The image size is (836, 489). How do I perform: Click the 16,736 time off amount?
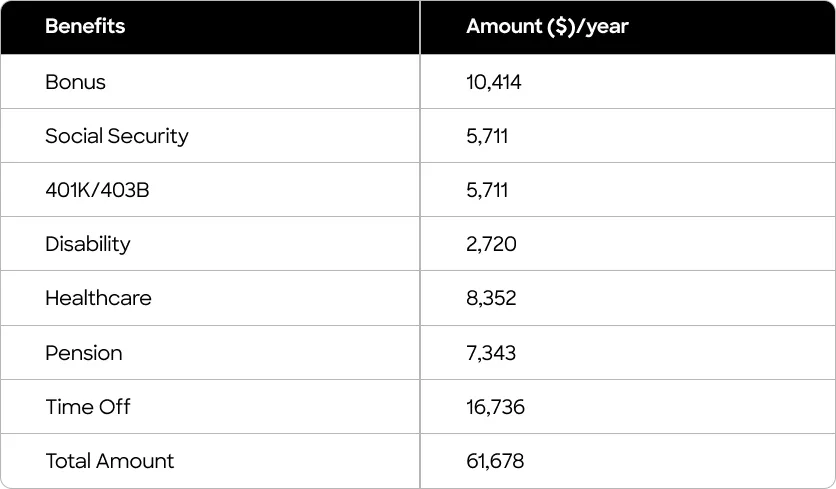pyautogui.click(x=495, y=407)
